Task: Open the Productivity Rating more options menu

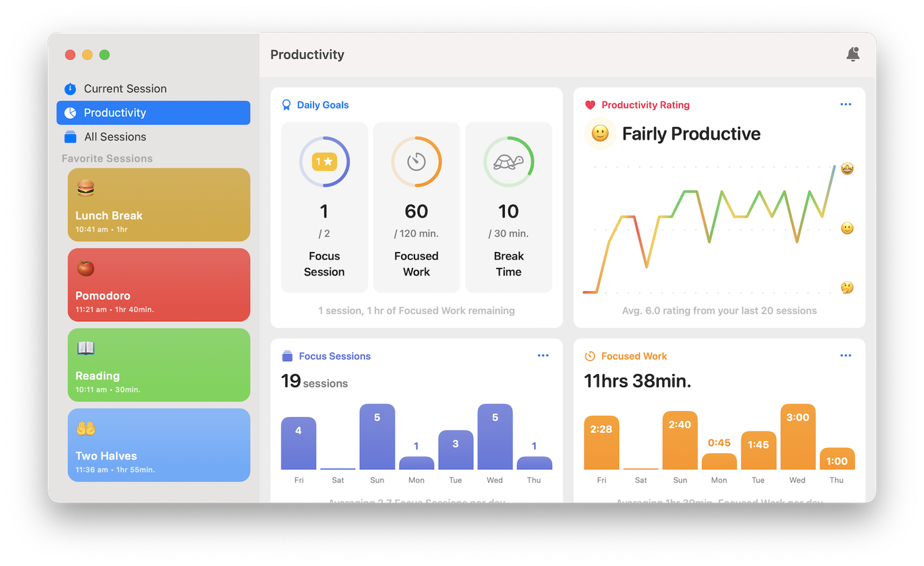Action: (x=845, y=104)
